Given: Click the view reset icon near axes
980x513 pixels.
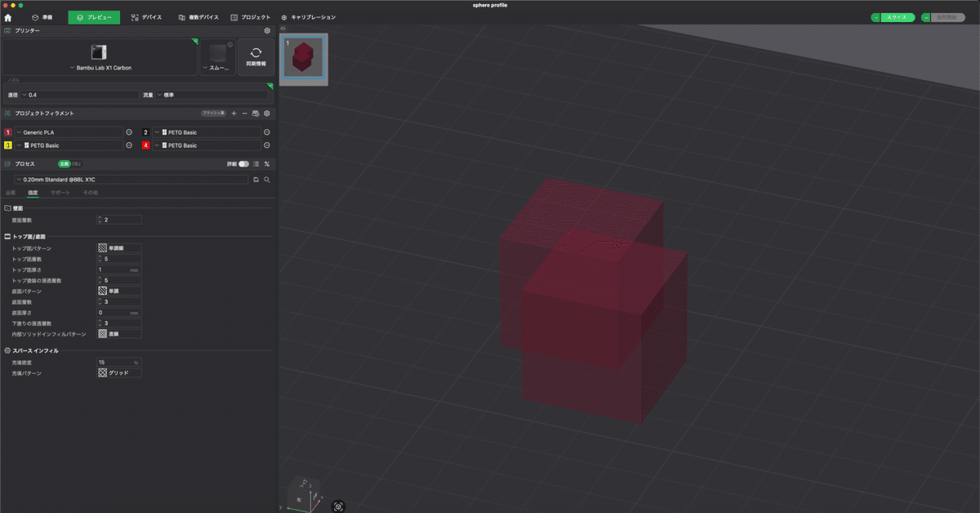Looking at the screenshot, I should click(x=339, y=506).
